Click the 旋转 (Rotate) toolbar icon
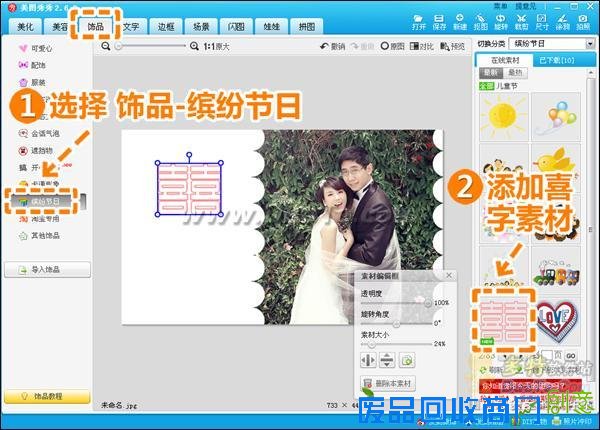 coord(500,20)
